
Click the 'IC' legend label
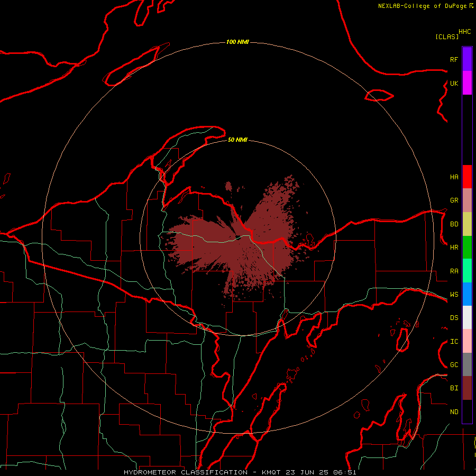tap(454, 342)
